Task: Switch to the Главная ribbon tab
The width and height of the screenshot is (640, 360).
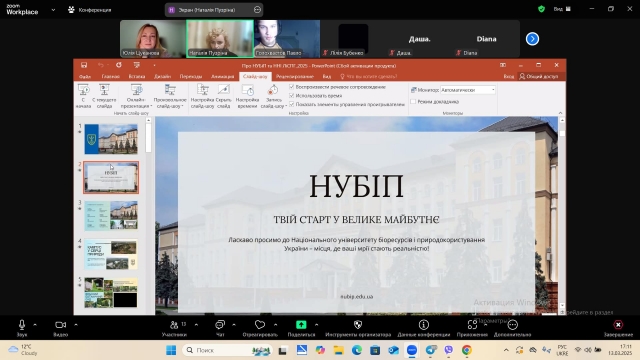Action: 111,76
